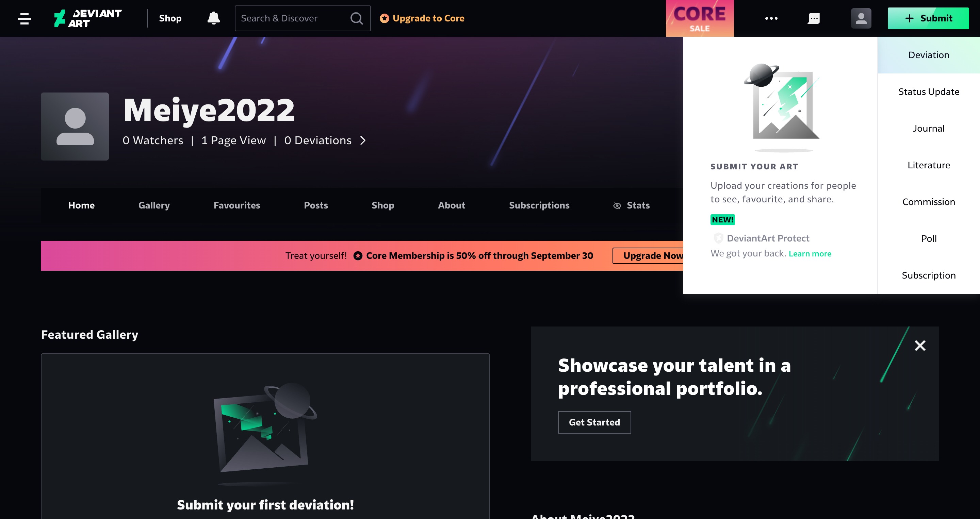The image size is (980, 519).
Task: Open the Stats tab with eye icon
Action: 632,205
